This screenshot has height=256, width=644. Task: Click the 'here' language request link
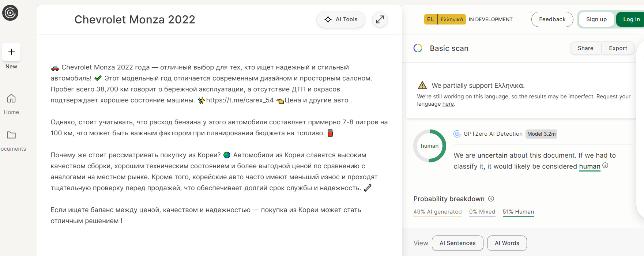click(x=448, y=104)
